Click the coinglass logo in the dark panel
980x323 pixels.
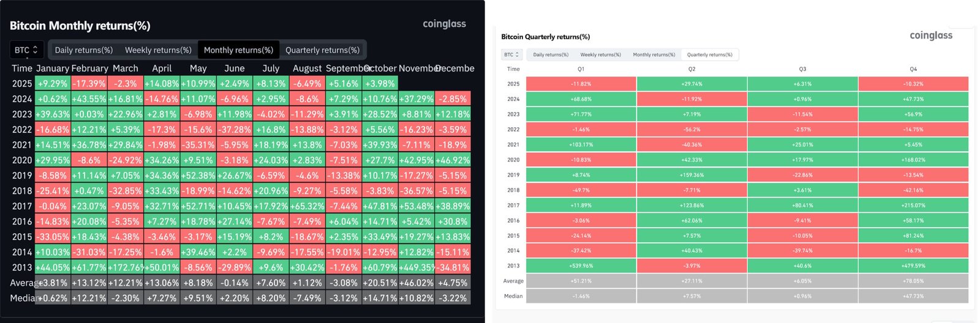444,24
